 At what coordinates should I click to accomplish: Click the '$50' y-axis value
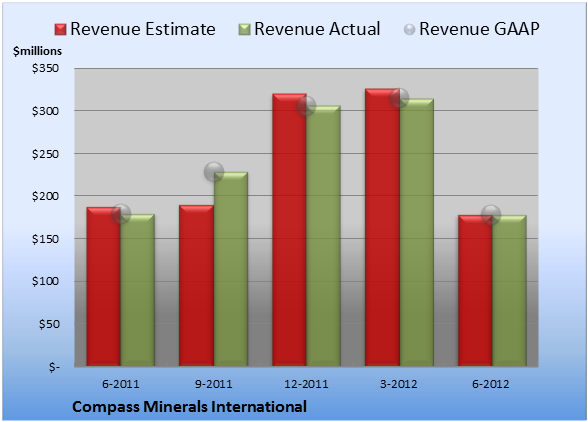(x=49, y=324)
